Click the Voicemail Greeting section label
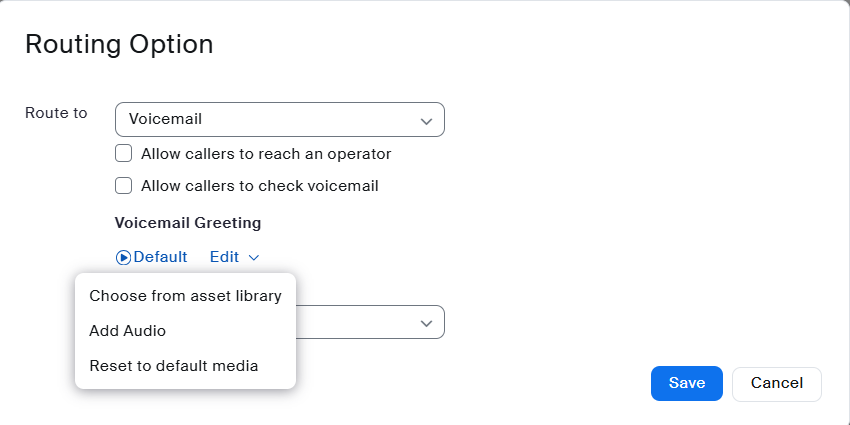The width and height of the screenshot is (850, 425). tap(188, 222)
